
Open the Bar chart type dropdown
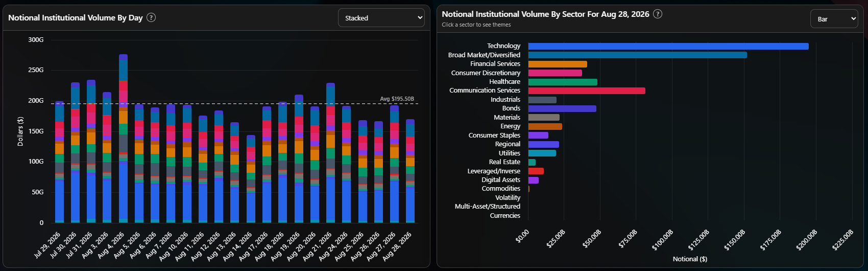click(x=834, y=19)
